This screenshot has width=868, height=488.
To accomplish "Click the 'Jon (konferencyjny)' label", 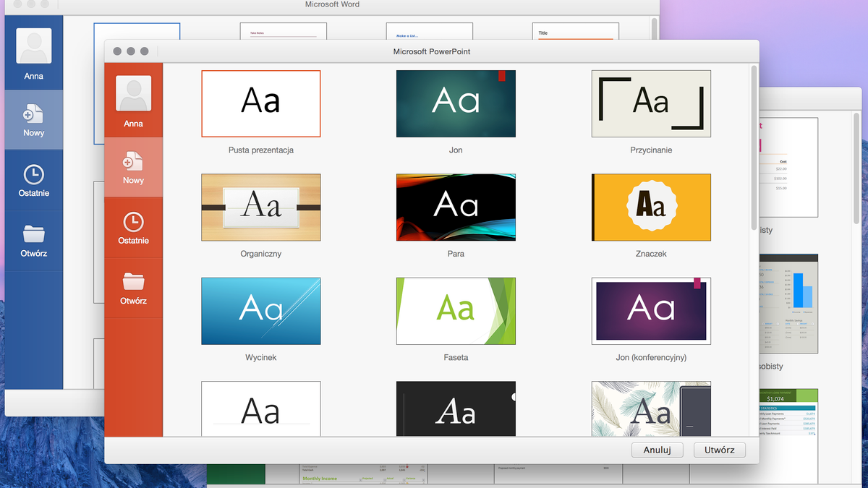I will point(651,357).
